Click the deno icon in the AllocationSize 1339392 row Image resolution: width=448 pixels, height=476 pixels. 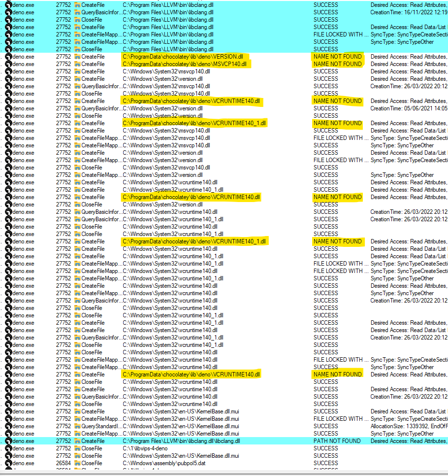[9, 426]
